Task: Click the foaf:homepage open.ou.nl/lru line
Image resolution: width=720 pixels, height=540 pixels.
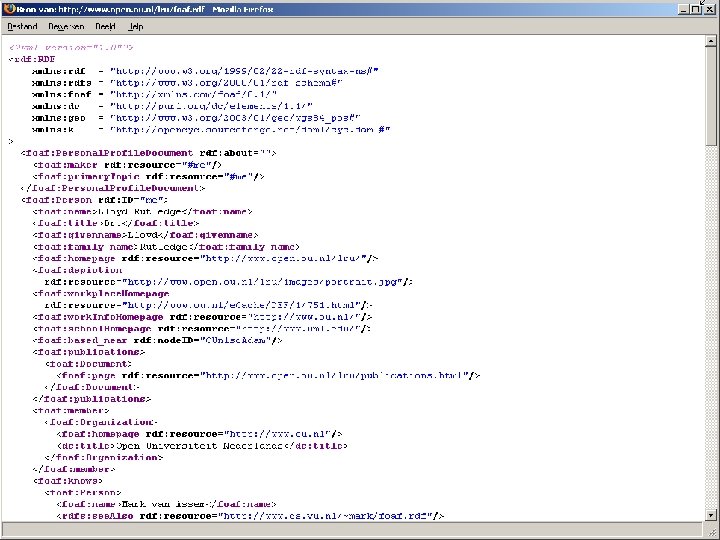Action: click(205, 259)
